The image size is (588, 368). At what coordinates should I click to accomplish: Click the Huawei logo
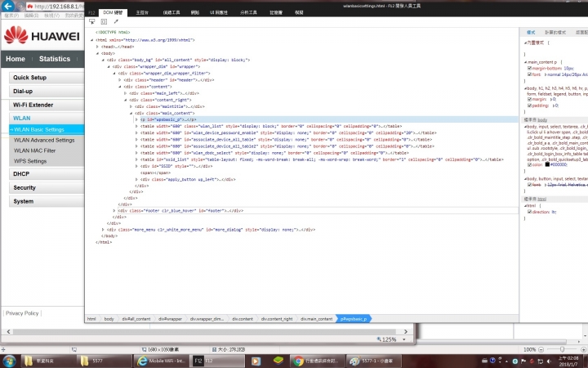pyautogui.click(x=40, y=36)
